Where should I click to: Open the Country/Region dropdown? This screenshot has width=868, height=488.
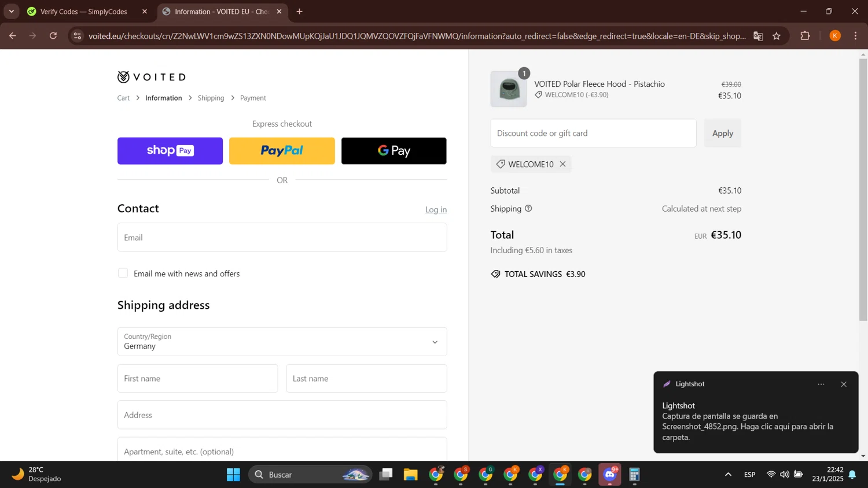282,342
